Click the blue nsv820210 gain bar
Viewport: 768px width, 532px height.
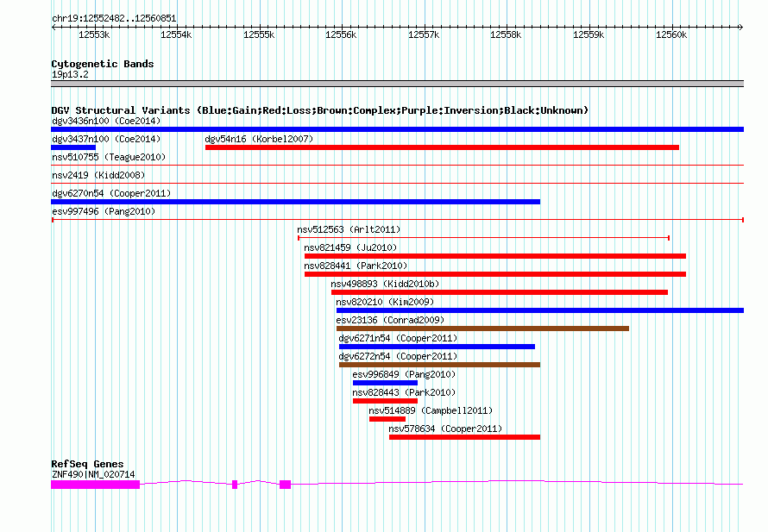(x=540, y=310)
